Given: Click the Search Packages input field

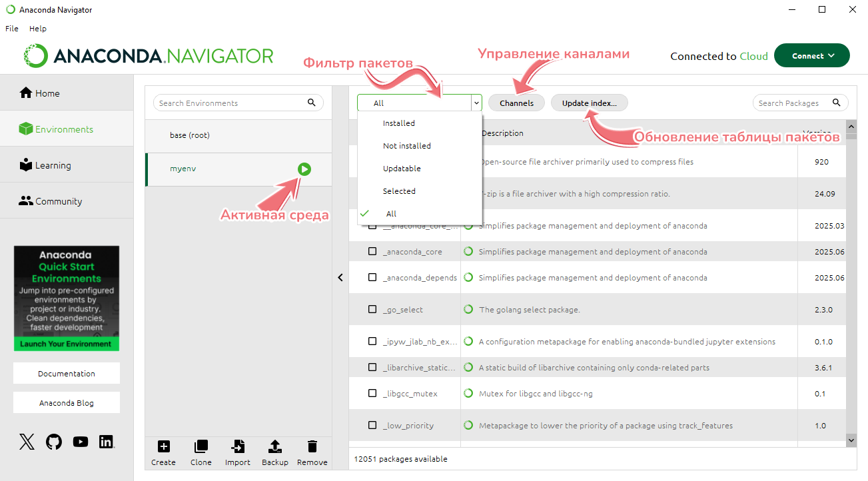Looking at the screenshot, I should (x=793, y=103).
